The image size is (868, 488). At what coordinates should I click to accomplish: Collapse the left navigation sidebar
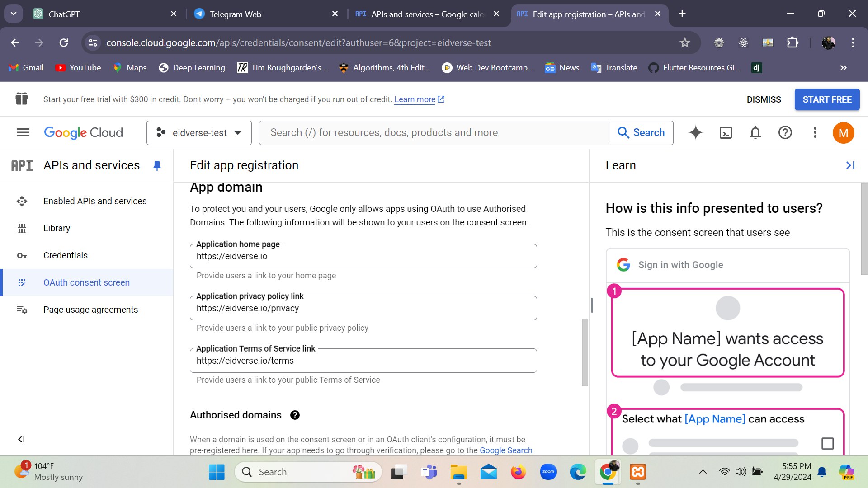tap(21, 439)
